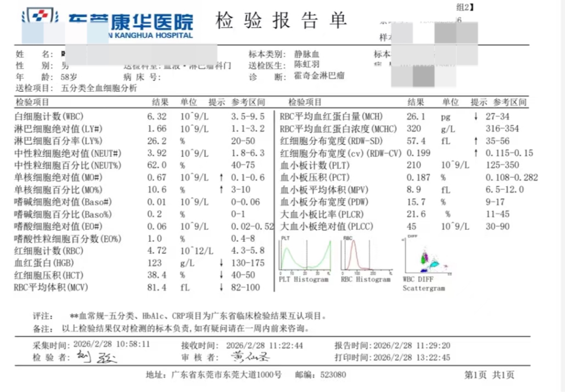Select the platelet count (PLT) value 210
The width and height of the screenshot is (565, 392).
coord(414,165)
